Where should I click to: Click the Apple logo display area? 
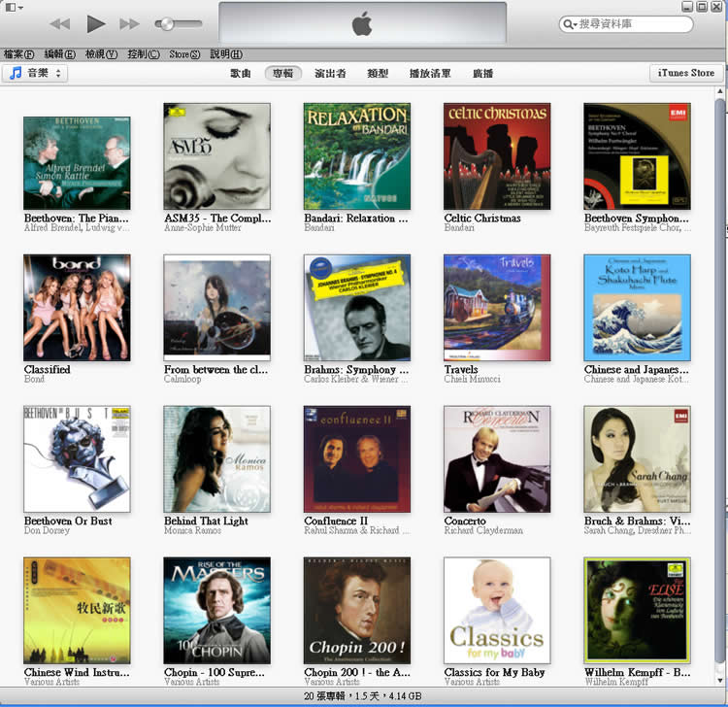click(x=362, y=23)
